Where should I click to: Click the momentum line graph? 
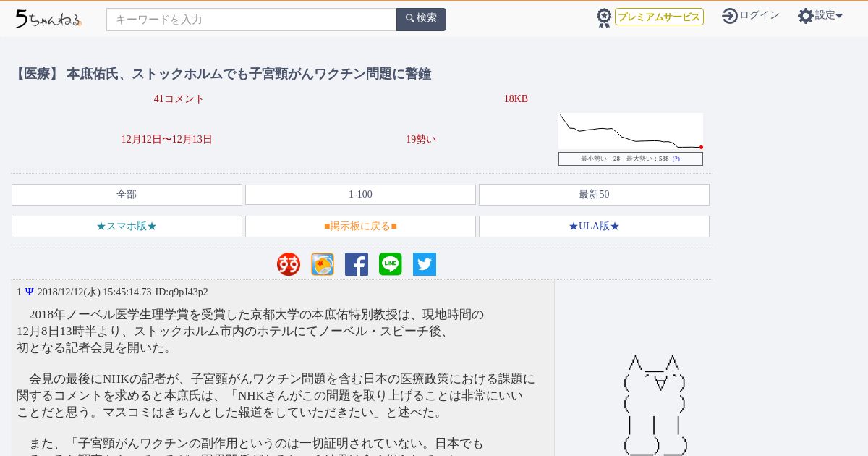(x=631, y=131)
